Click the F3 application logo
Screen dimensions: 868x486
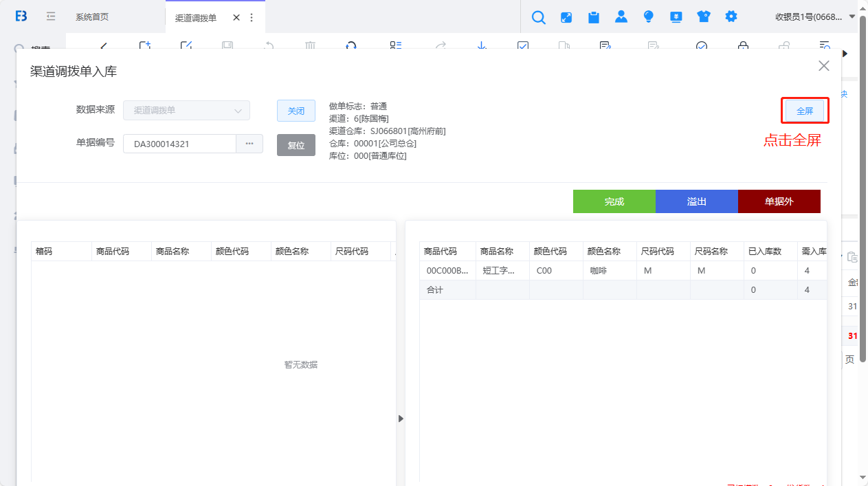[21, 16]
